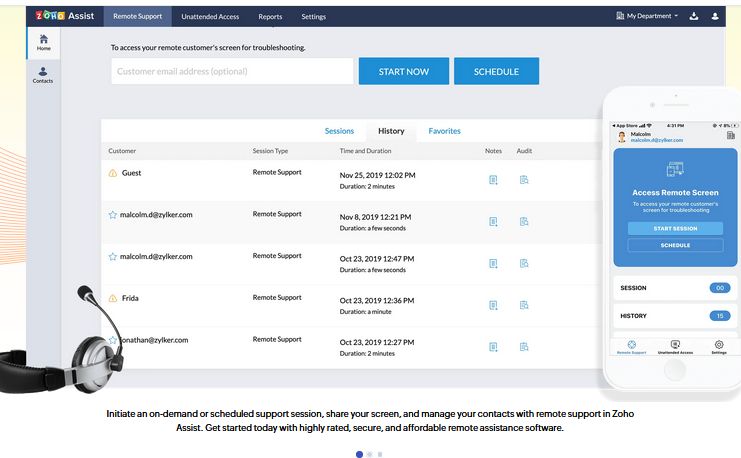The image size is (741, 458).
Task: Open Audit icon for Guest session
Action: [524, 180]
